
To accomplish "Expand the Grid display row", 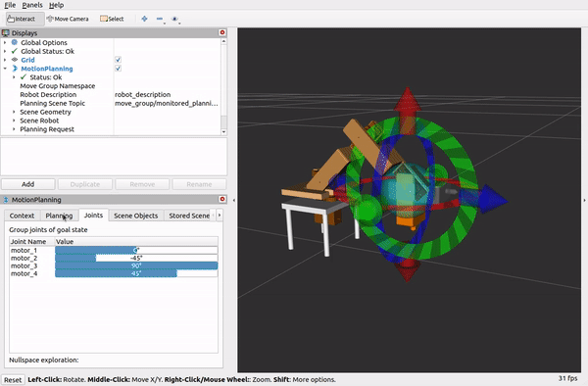I will tap(5, 60).
